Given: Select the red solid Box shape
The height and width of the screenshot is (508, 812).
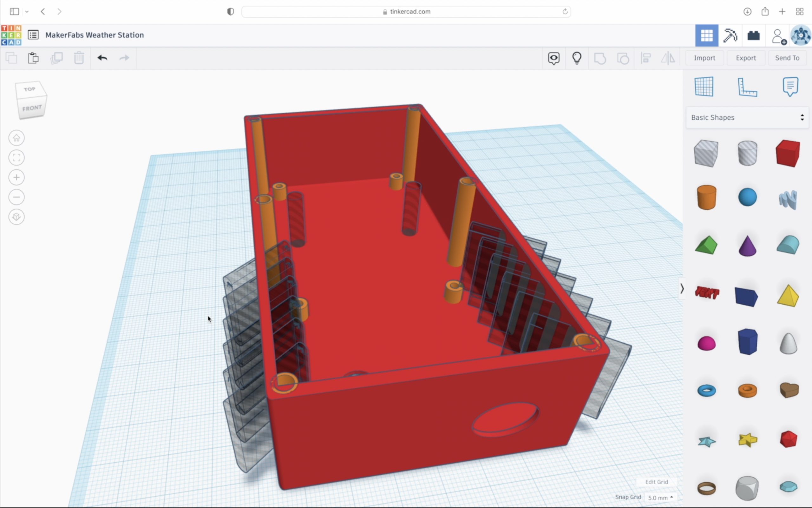Looking at the screenshot, I should [788, 154].
